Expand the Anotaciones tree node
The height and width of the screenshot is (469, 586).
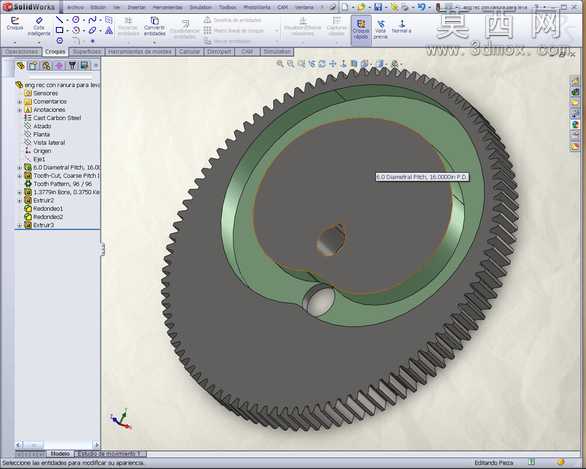[x=19, y=110]
